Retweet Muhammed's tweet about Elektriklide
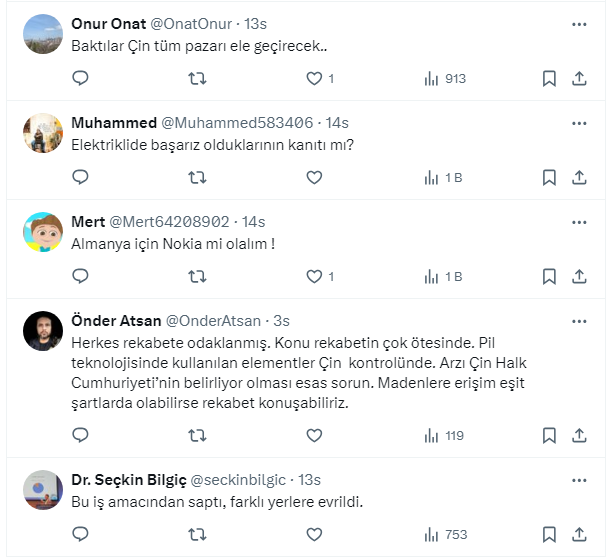The image size is (610, 557). click(198, 177)
